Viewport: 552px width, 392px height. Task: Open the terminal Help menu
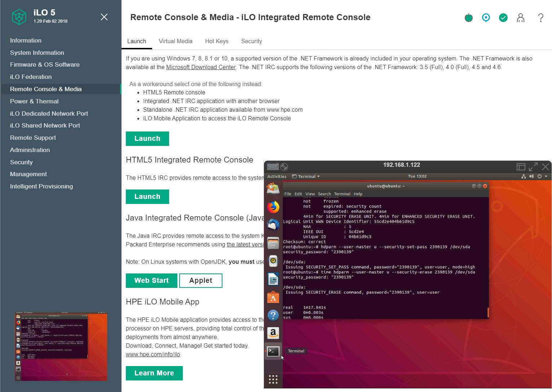click(358, 194)
